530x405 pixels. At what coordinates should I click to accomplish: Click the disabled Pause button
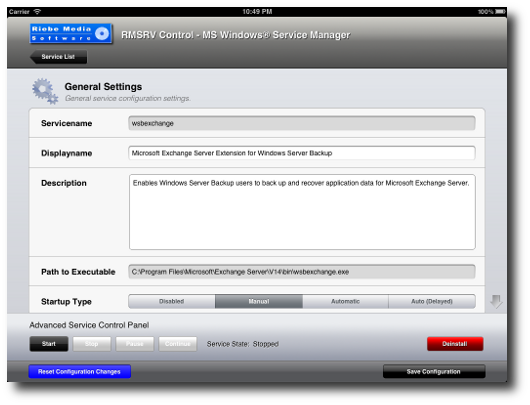coord(135,344)
